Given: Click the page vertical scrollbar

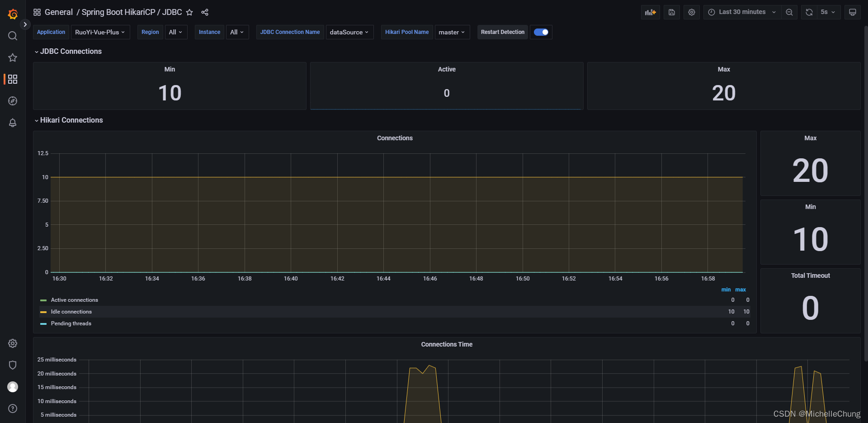Looking at the screenshot, I should tap(866, 195).
